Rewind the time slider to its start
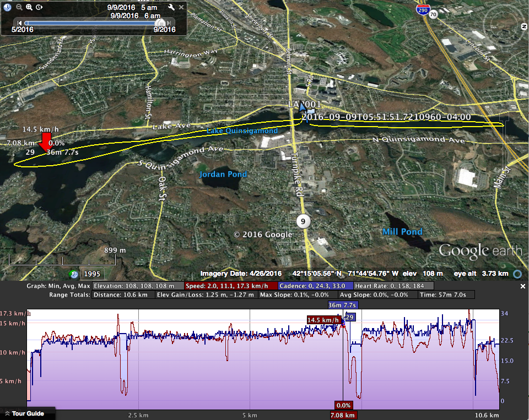Image resolution: width=529 pixels, height=420 pixels. coord(20,22)
